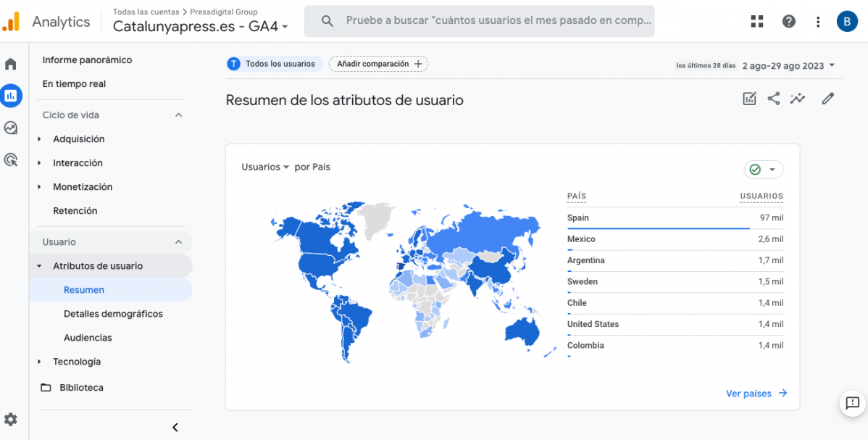868x440 pixels.
Task: Share this report icon
Action: pyautogui.click(x=774, y=99)
